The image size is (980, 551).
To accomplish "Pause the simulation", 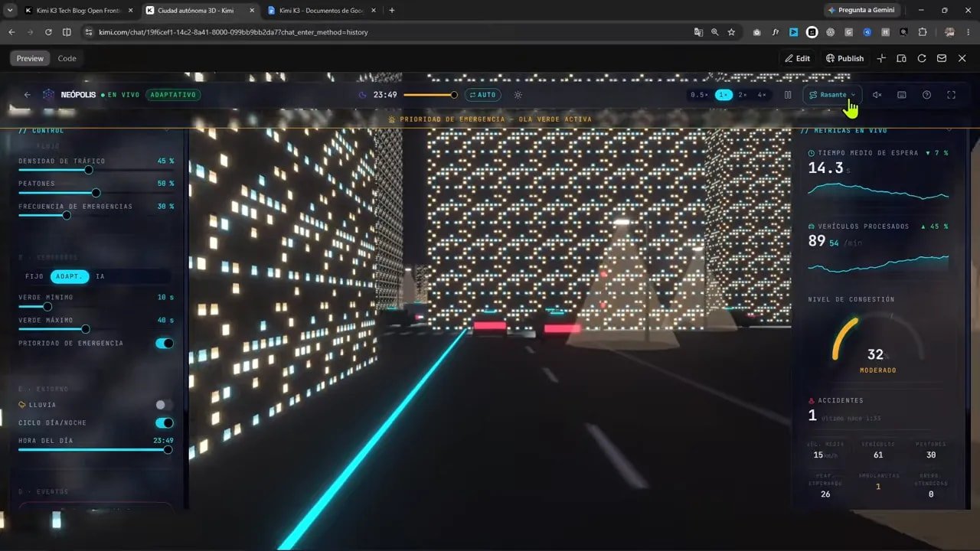I will [x=788, y=95].
